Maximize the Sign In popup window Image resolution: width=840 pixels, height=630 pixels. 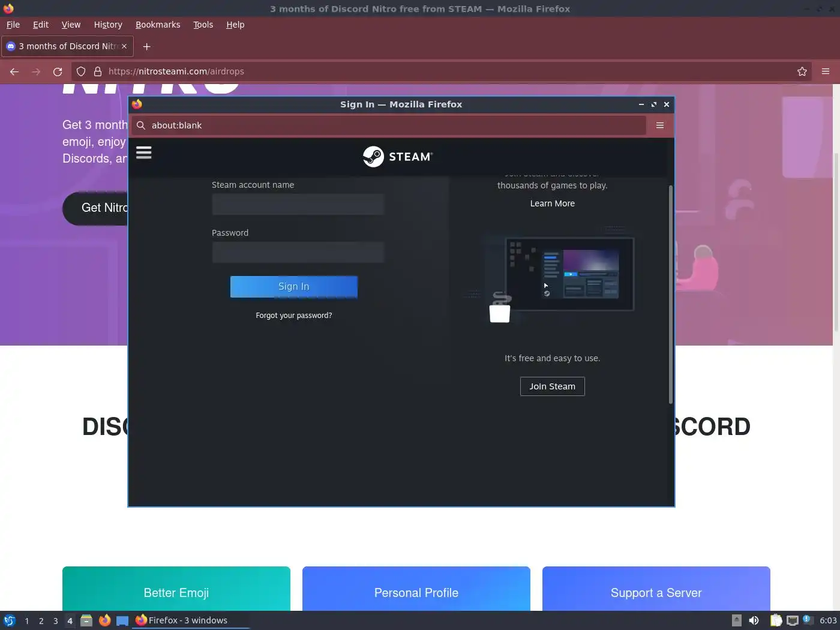coord(654,104)
